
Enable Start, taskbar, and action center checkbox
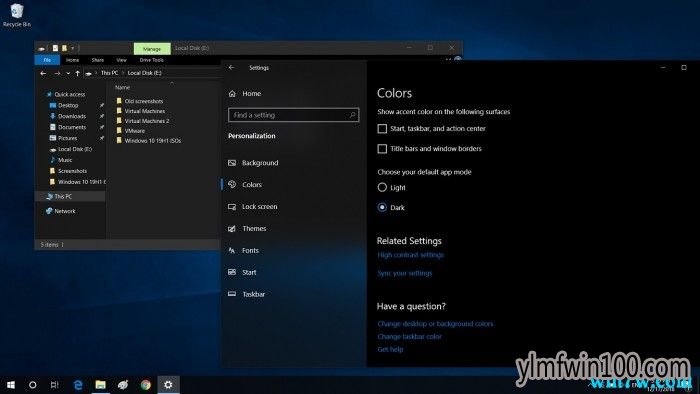coord(382,129)
